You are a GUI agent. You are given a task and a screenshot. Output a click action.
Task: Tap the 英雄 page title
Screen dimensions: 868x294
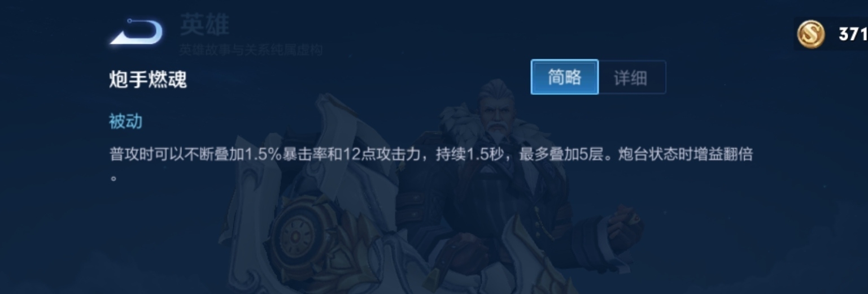[x=204, y=25]
